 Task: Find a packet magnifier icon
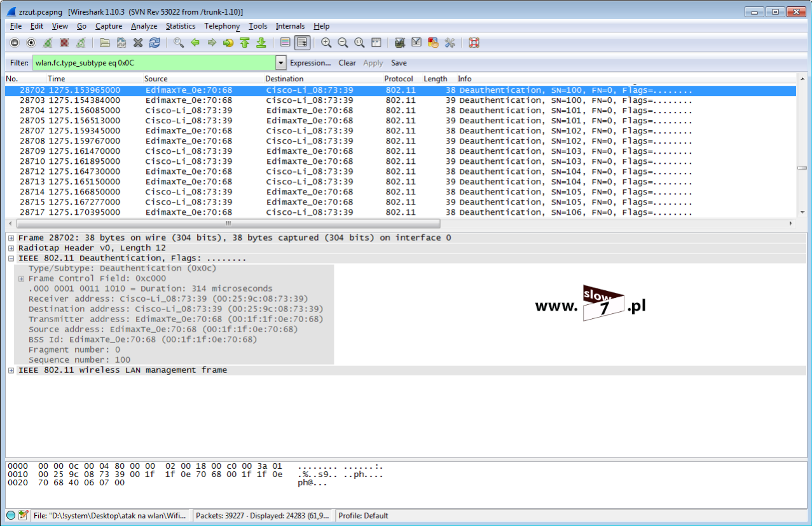179,43
